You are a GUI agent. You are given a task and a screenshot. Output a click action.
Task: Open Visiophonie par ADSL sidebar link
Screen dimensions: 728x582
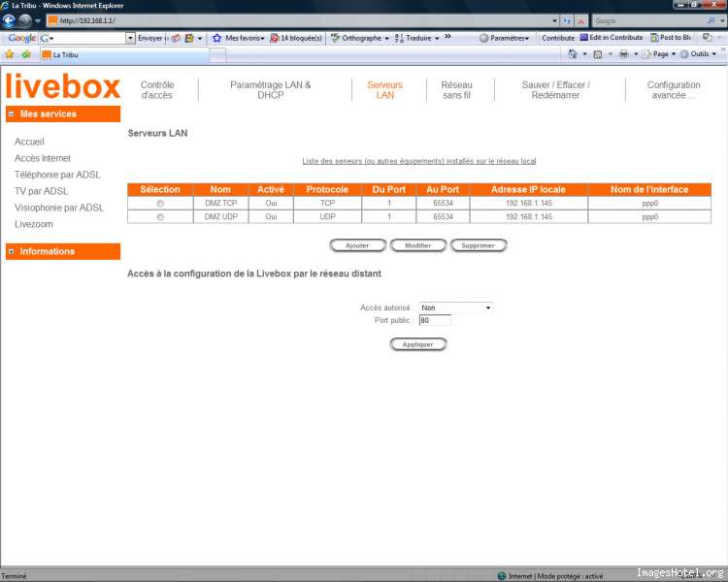pyautogui.click(x=59, y=208)
